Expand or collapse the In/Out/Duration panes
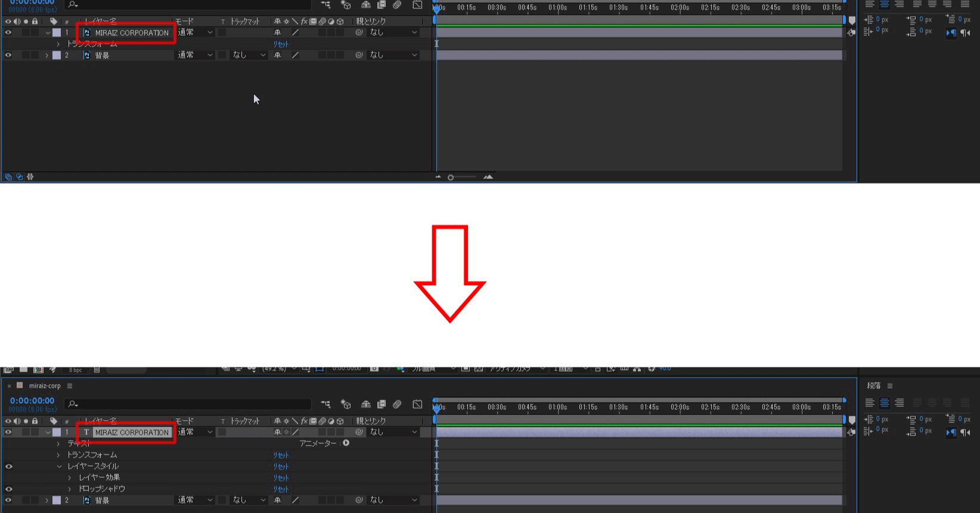Image resolution: width=980 pixels, height=513 pixels. coord(30,177)
